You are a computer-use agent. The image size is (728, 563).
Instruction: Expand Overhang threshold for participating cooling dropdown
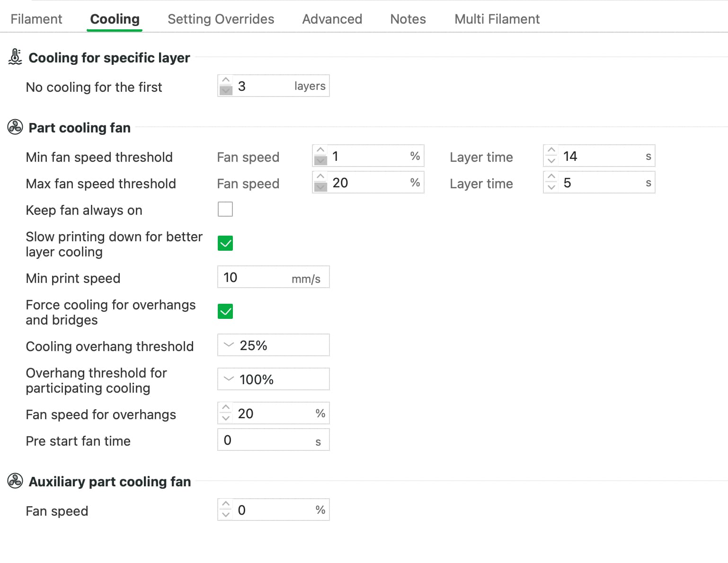click(x=273, y=379)
